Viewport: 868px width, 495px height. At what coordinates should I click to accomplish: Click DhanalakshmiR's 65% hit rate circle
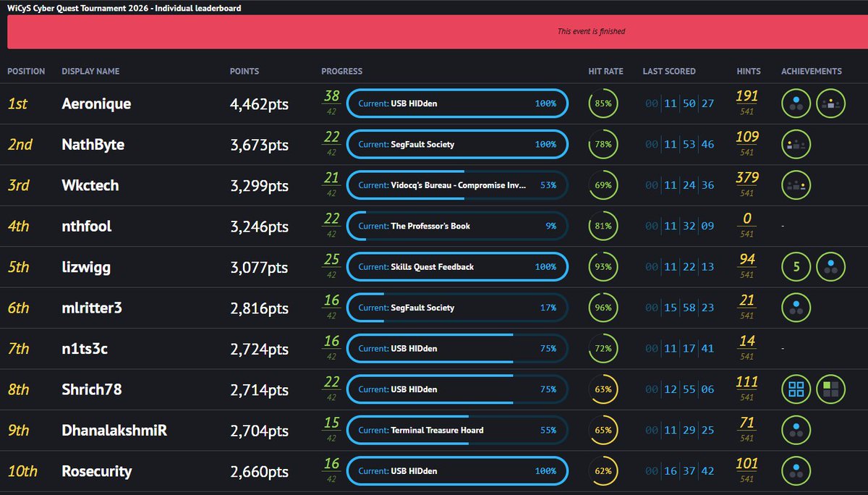pyautogui.click(x=603, y=430)
